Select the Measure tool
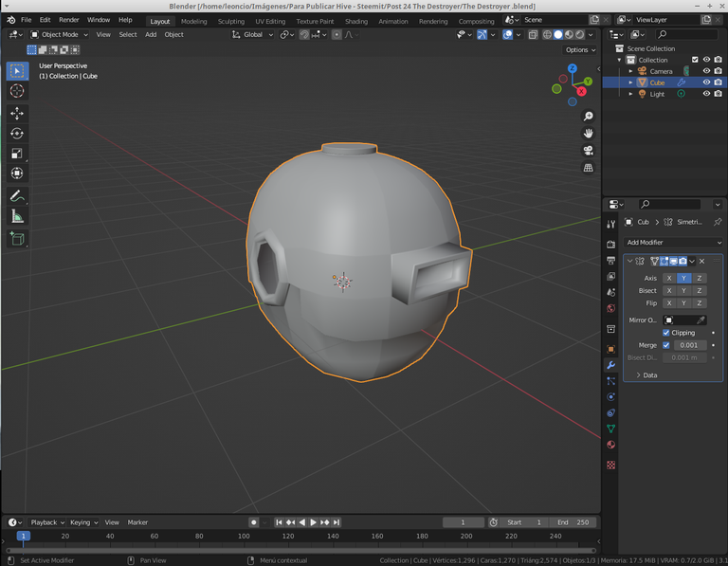This screenshot has width=728, height=566. (17, 216)
